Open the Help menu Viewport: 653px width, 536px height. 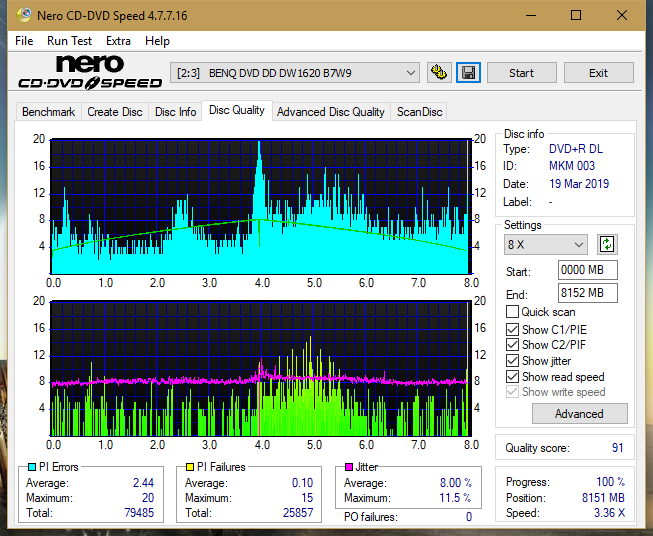tap(157, 41)
